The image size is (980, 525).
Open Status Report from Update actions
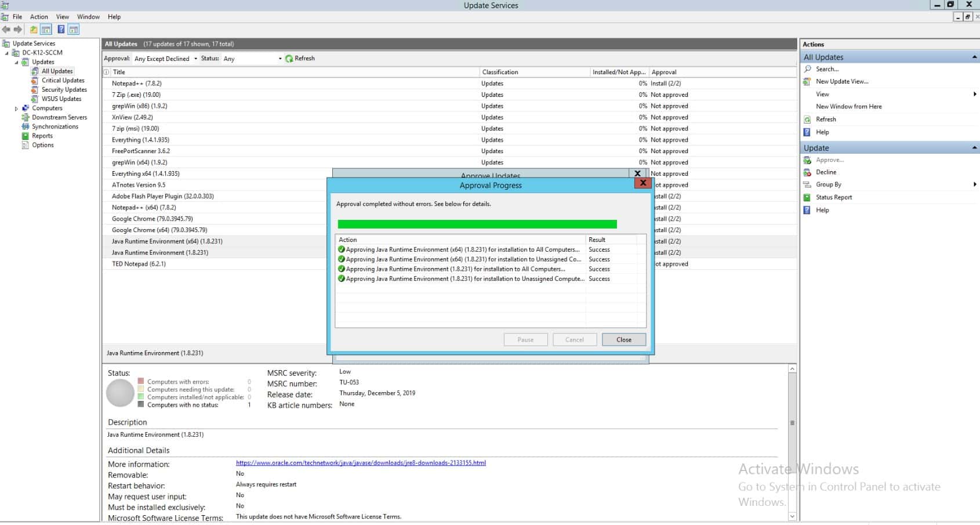pyautogui.click(x=833, y=197)
